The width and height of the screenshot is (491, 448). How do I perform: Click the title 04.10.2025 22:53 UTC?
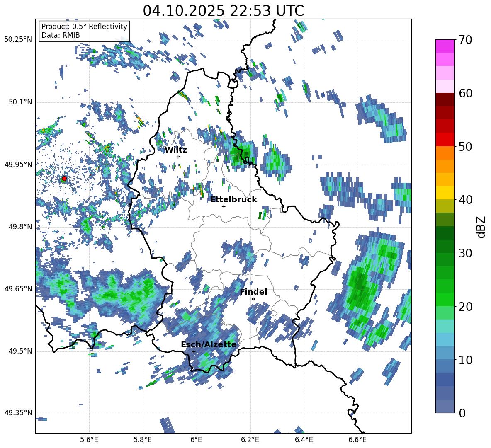coord(223,11)
